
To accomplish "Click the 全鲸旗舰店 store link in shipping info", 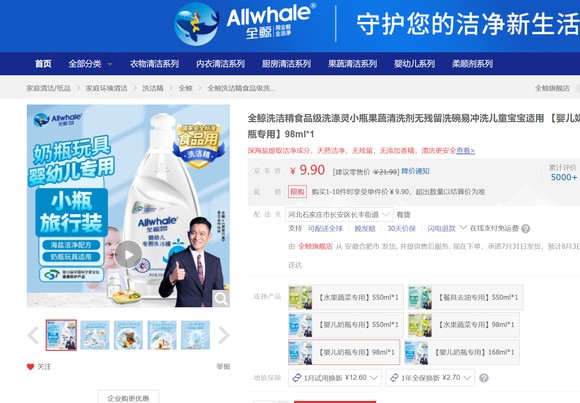I will click(315, 246).
